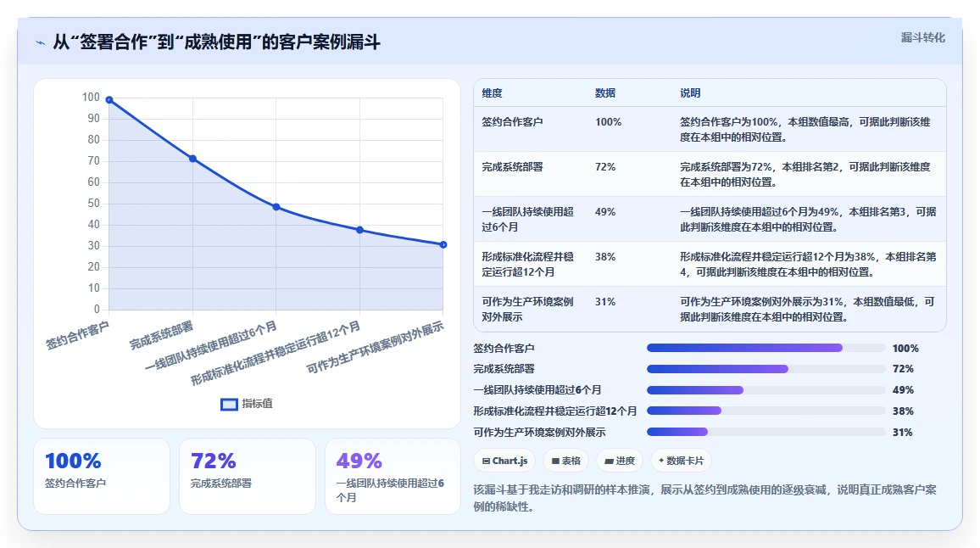Click the 100% data card
The width and height of the screenshot is (980, 548).
point(101,476)
